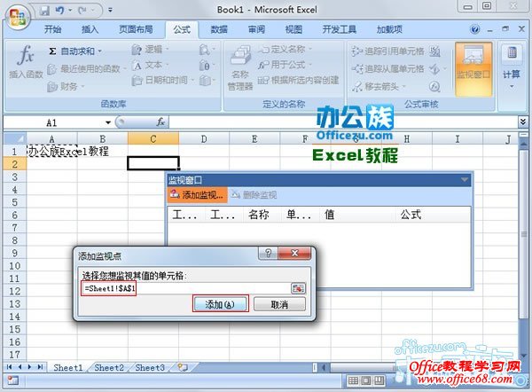Close the Add Watch dialog

coord(294,253)
